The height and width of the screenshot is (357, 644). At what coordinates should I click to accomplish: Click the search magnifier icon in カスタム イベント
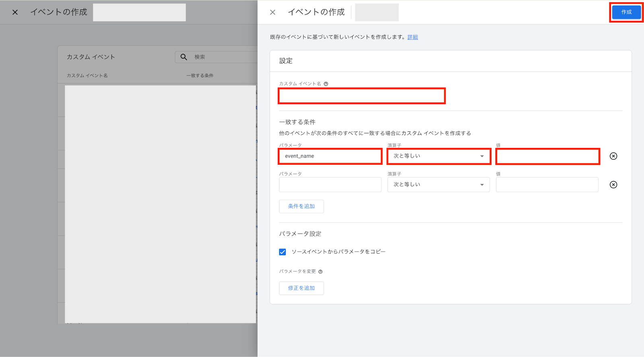184,57
